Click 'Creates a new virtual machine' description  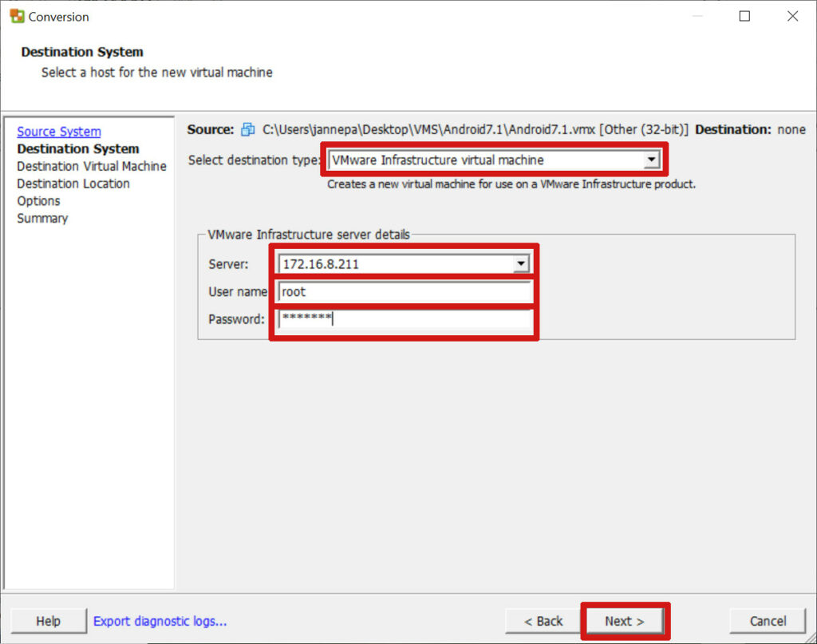tap(511, 184)
